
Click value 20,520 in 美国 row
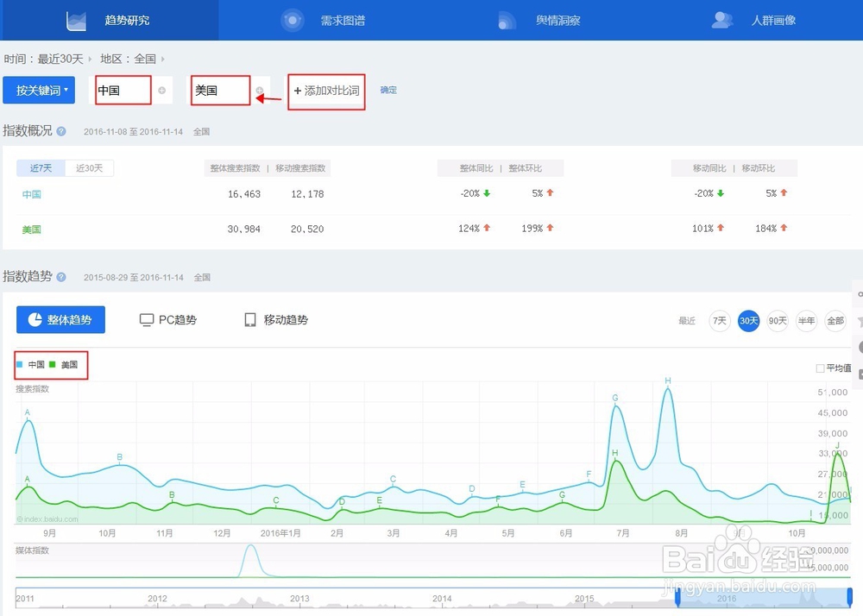click(307, 229)
